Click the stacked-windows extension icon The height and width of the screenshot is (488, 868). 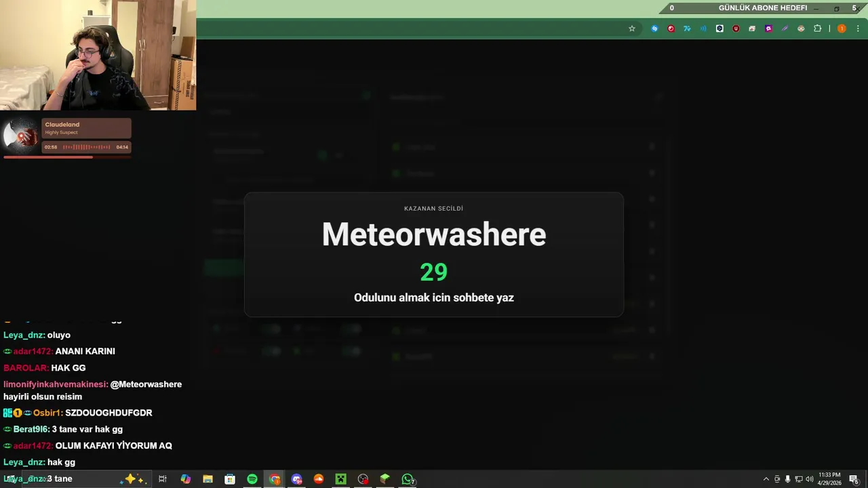pos(752,28)
